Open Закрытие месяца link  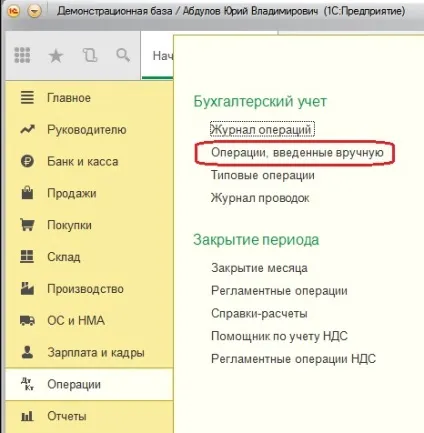[259, 268]
